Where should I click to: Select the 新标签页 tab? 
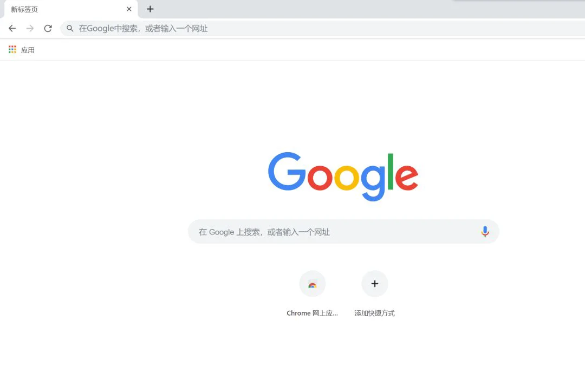point(71,9)
